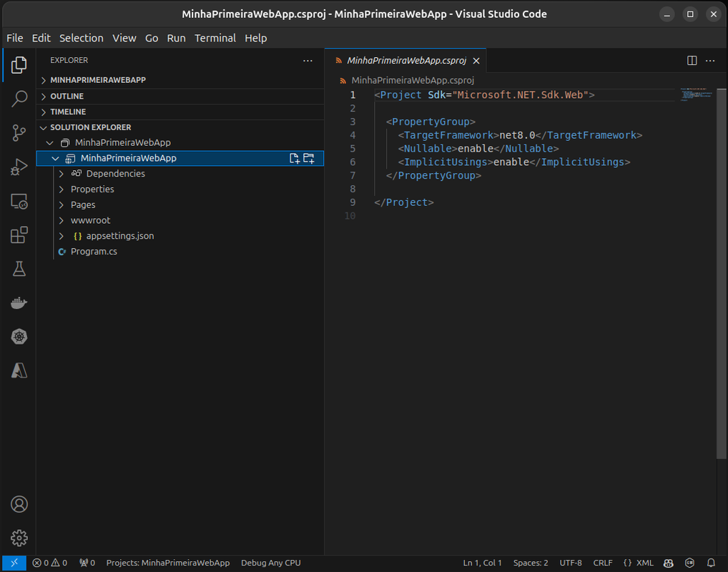Open the Edit menu
728x572 pixels.
click(x=41, y=38)
